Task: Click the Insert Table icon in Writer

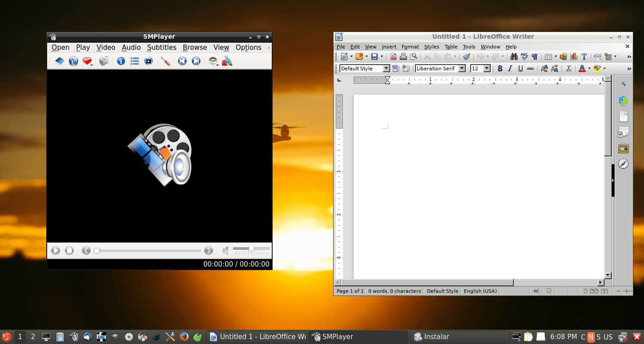Action: coord(548,57)
